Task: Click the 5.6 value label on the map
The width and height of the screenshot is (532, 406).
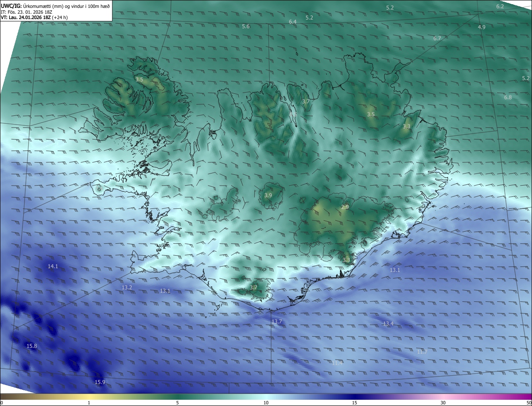Action: [x=246, y=26]
